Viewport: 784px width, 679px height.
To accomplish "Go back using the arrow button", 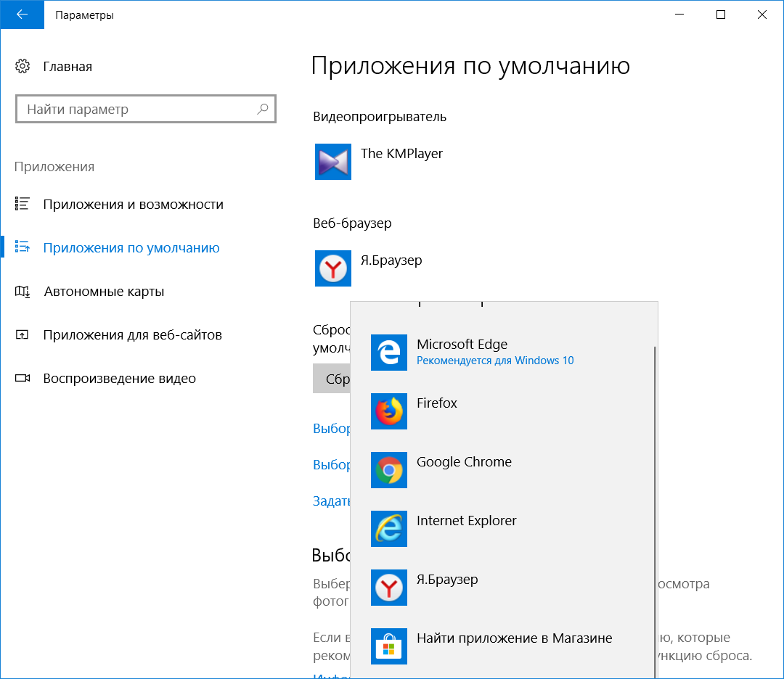I will pos(22,15).
